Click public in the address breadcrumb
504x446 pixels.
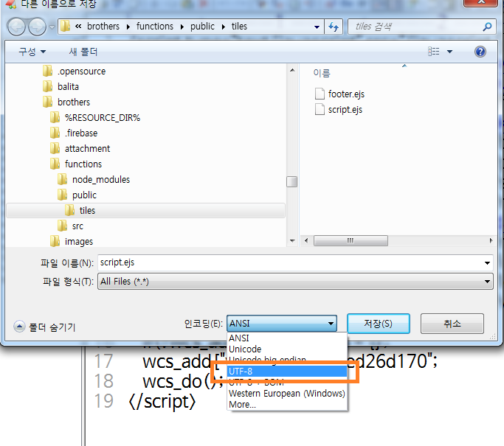(x=202, y=27)
